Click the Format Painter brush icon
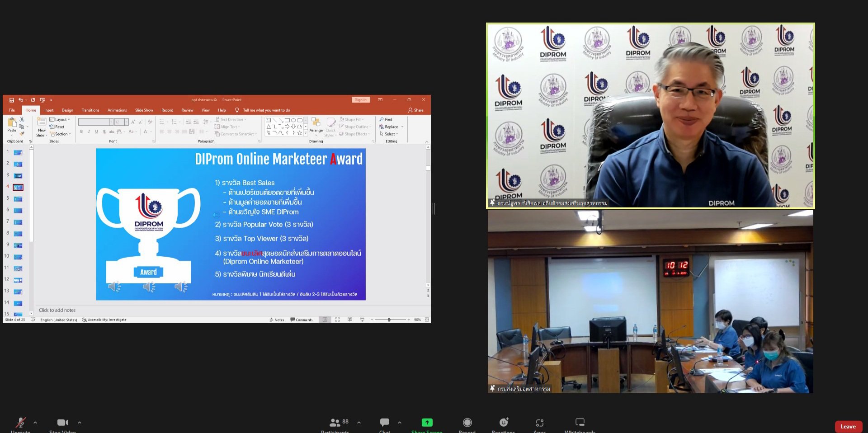868x433 pixels. (x=22, y=134)
